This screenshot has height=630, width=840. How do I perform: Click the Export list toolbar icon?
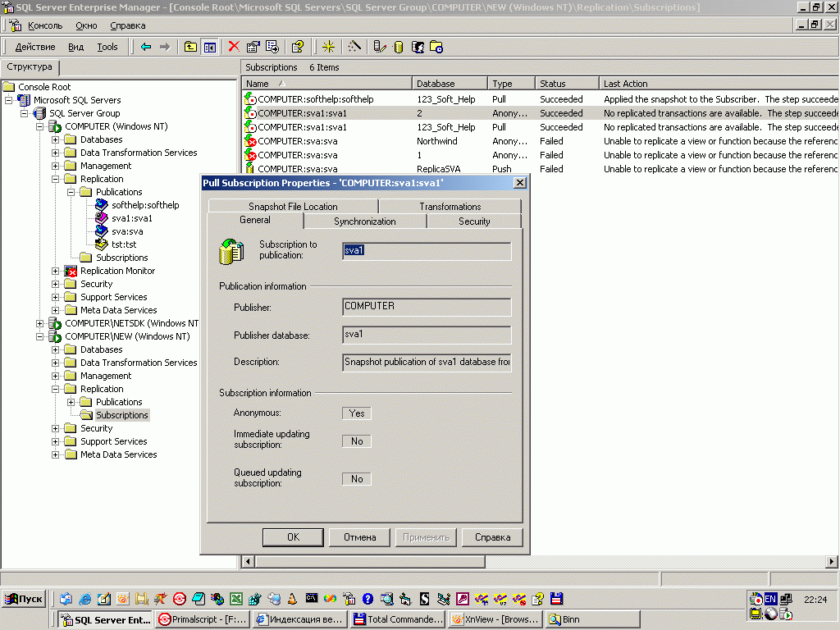[x=272, y=47]
